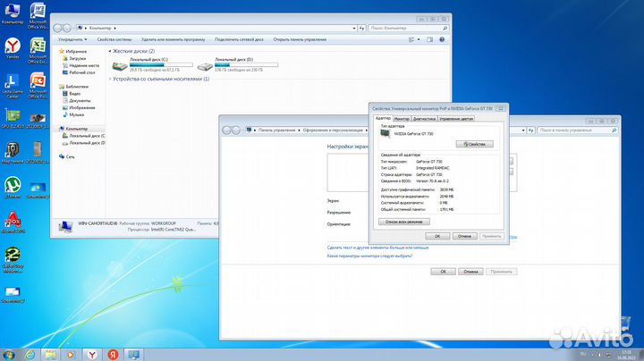Refresh the Компьютер window address bar
Image resolution: width=644 pixels, height=361 pixels.
[x=362, y=29]
